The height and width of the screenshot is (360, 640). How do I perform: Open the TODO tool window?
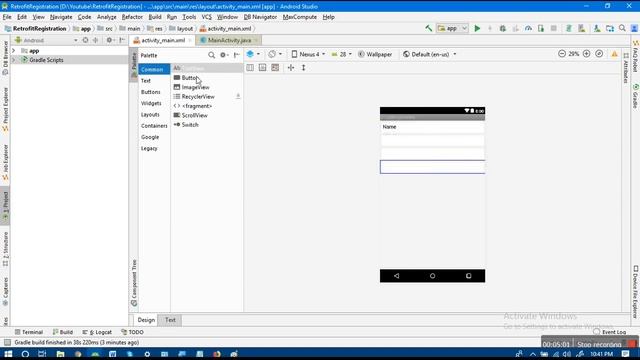pyautogui.click(x=132, y=332)
